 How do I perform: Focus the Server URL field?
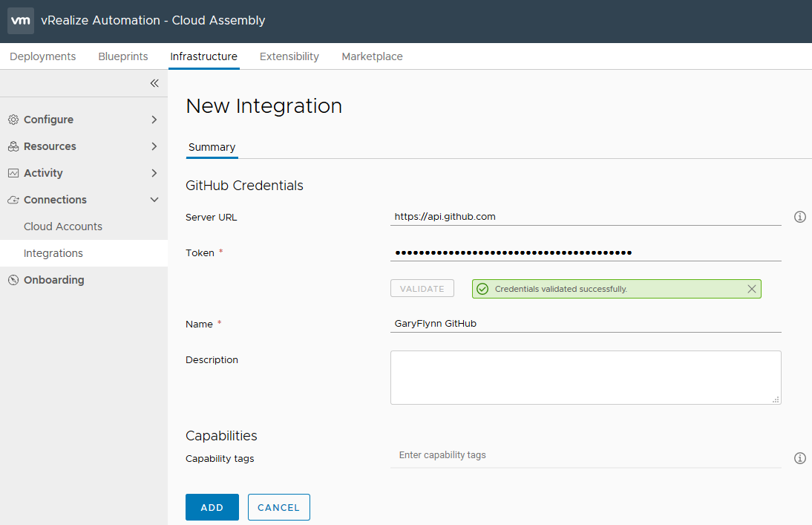click(x=586, y=217)
